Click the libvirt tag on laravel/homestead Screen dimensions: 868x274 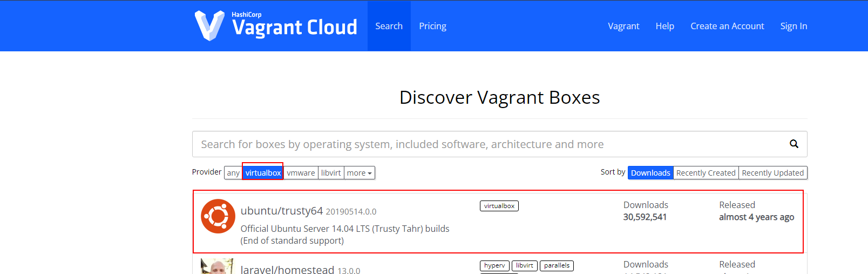click(x=525, y=265)
